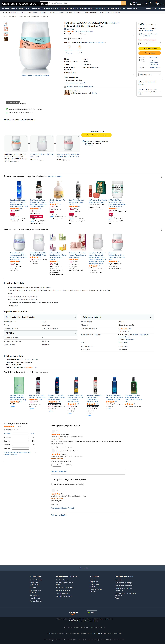Uncheck the first bundled item checkbox
Screen dimensions: 165x644
pos(26,137)
